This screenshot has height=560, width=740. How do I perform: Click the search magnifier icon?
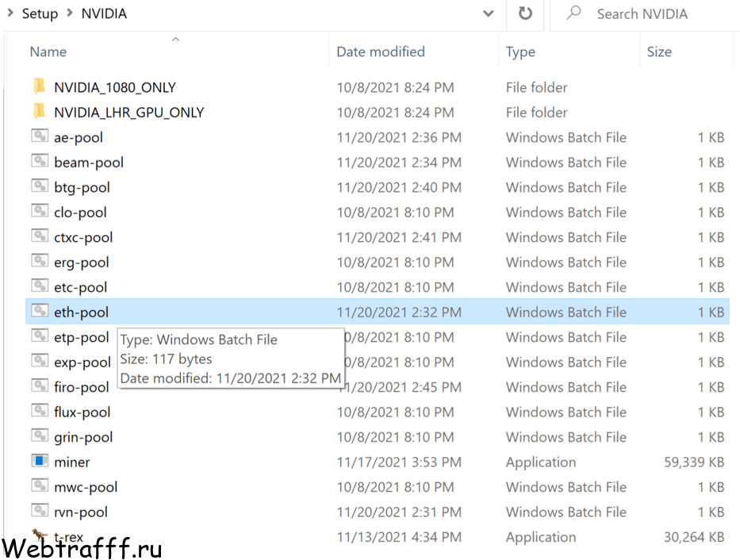pyautogui.click(x=573, y=13)
